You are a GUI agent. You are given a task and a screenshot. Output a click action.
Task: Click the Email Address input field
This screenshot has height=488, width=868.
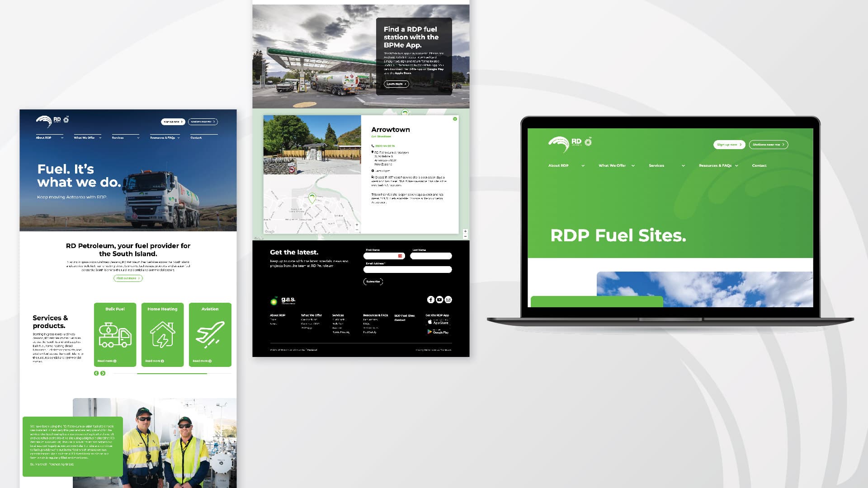tap(407, 269)
